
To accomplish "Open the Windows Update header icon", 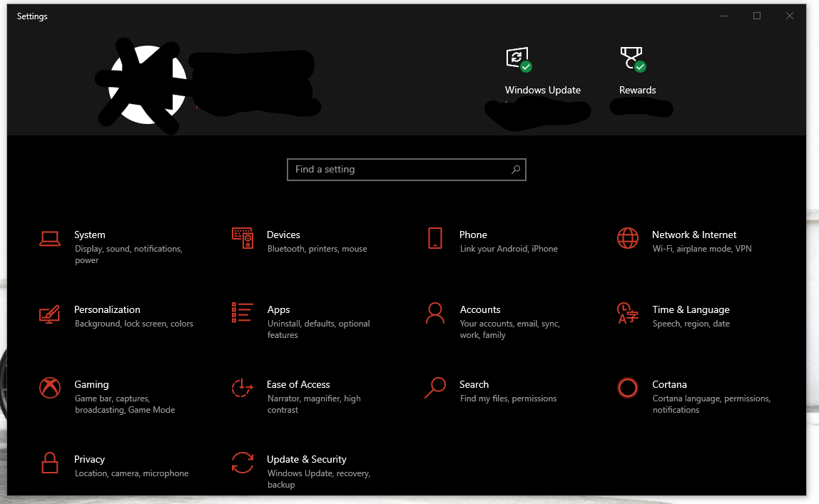I will coord(518,59).
